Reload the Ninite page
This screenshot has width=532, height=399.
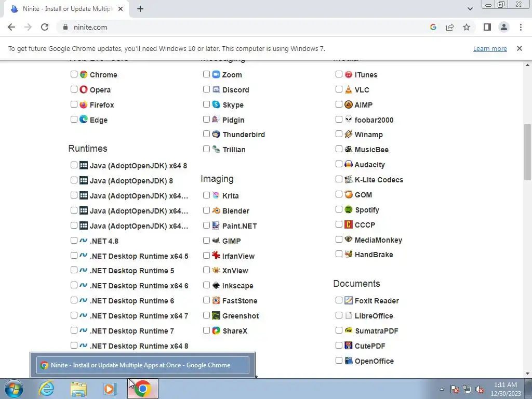click(x=45, y=27)
